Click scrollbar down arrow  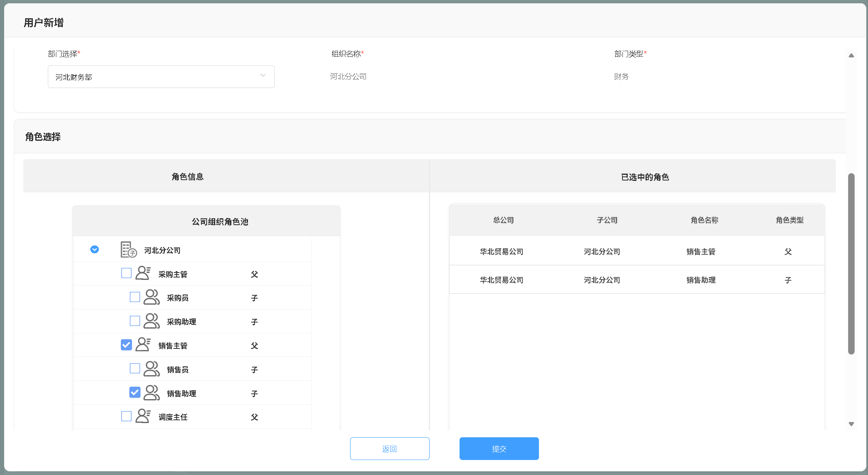(x=851, y=424)
